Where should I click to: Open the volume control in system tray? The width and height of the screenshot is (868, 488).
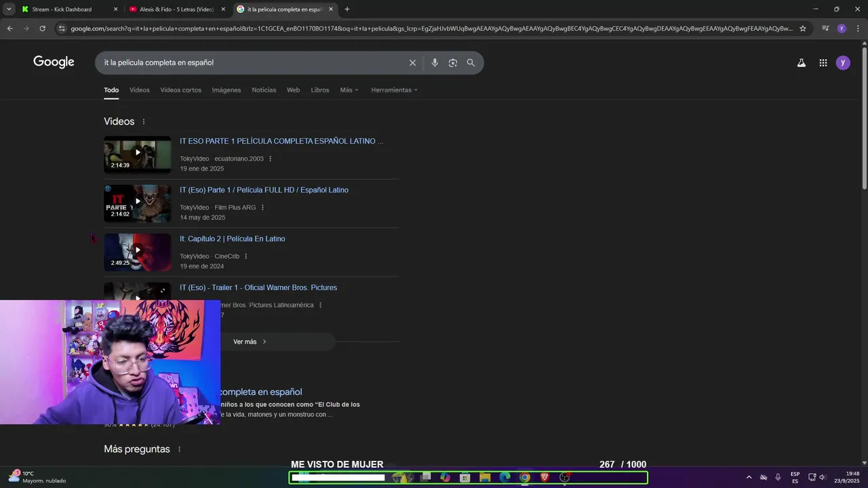pos(823,477)
